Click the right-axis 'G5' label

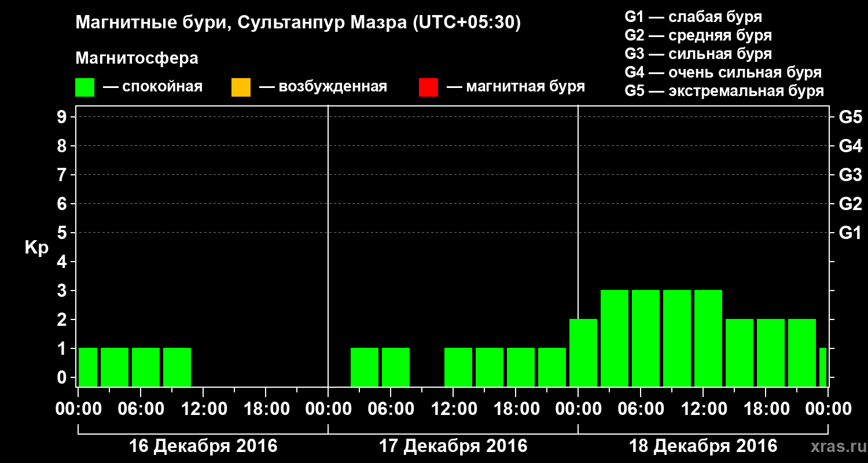pyautogui.click(x=850, y=117)
